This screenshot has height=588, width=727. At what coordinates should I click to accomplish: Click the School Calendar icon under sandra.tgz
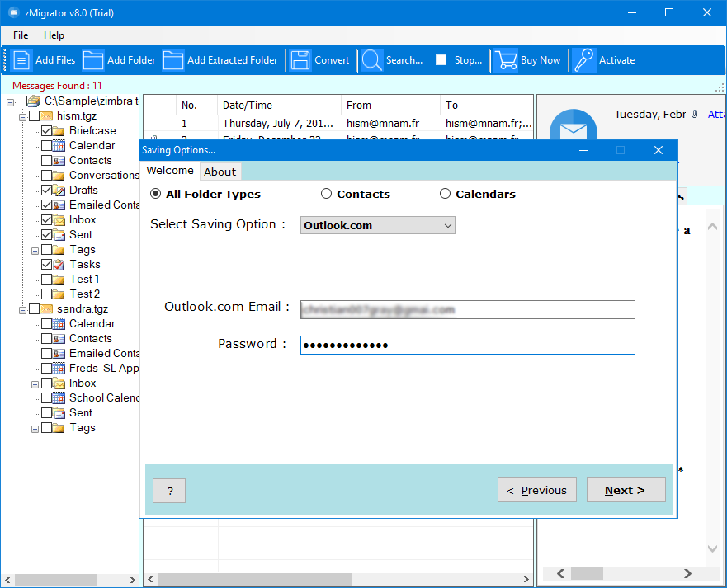59,397
